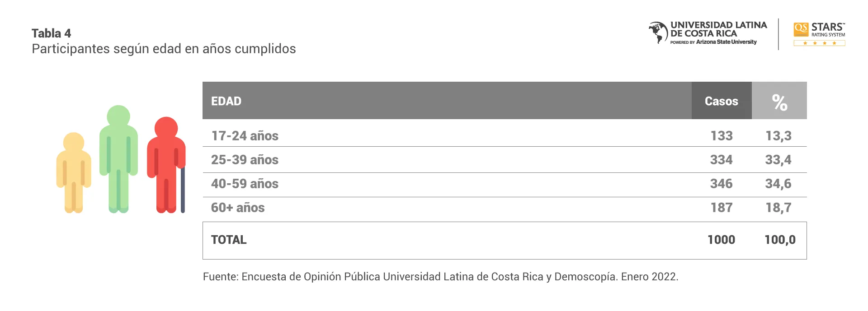868x311 pixels.
Task: Select the EDAD column header
Action: (x=226, y=101)
